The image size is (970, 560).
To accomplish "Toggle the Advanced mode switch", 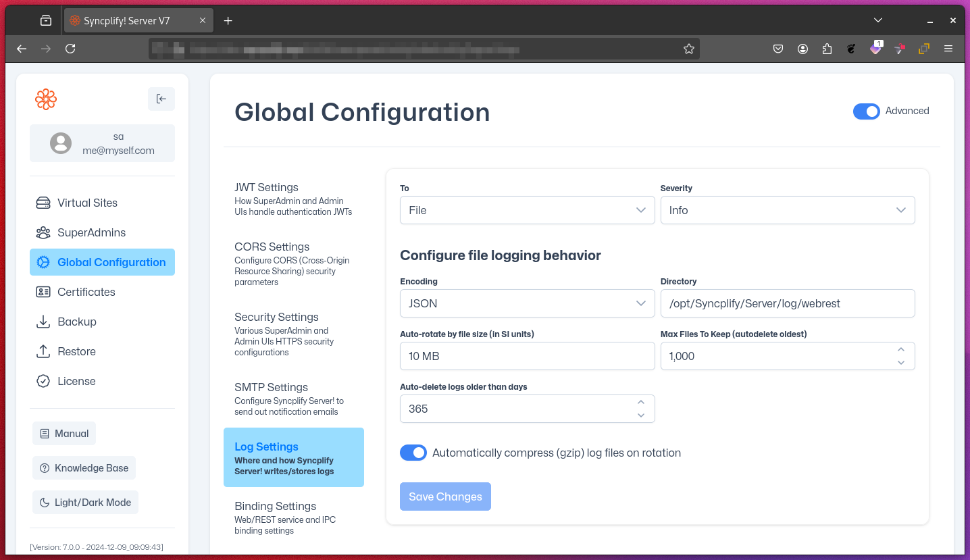I will click(866, 111).
